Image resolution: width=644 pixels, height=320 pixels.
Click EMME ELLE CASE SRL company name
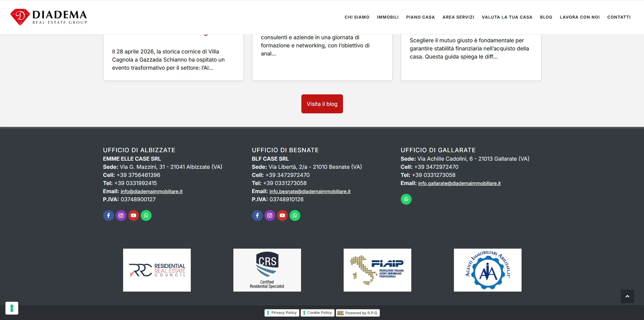coord(132,159)
